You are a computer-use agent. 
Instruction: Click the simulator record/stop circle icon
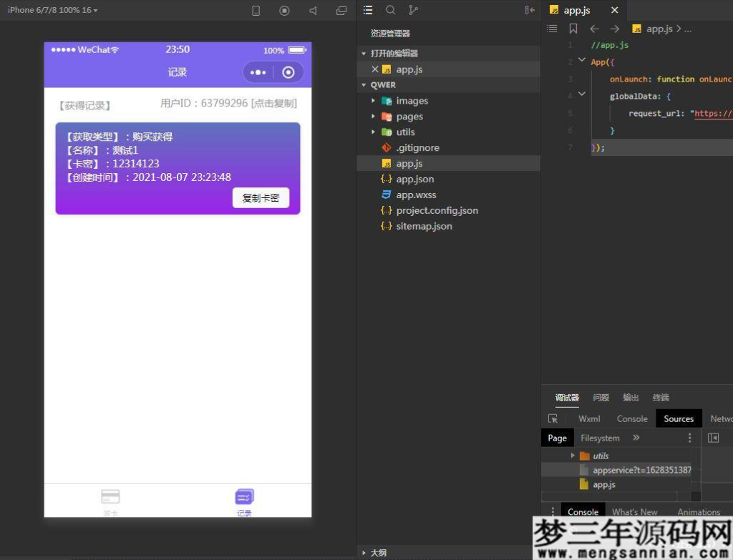point(284,11)
